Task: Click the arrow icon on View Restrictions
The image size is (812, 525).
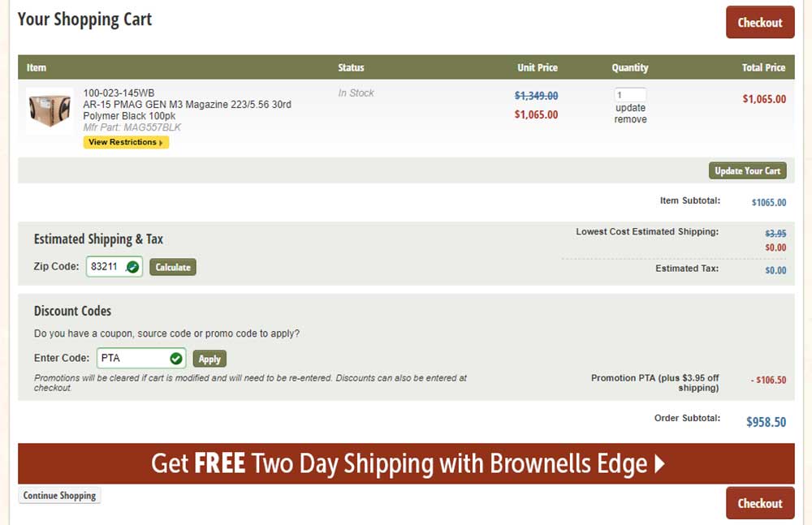Action: coord(161,143)
